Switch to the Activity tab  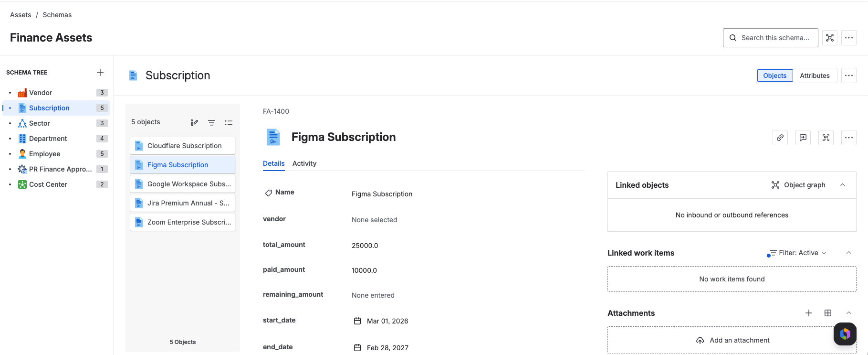pyautogui.click(x=304, y=163)
